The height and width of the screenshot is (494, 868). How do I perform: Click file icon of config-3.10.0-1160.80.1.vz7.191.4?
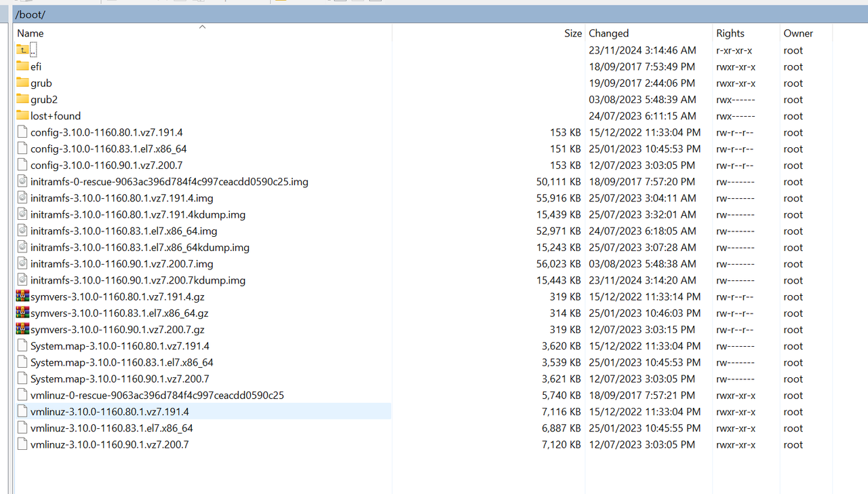pyautogui.click(x=22, y=132)
